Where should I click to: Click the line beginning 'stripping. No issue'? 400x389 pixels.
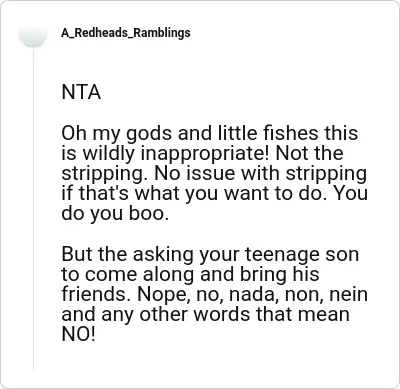pyautogui.click(x=214, y=173)
